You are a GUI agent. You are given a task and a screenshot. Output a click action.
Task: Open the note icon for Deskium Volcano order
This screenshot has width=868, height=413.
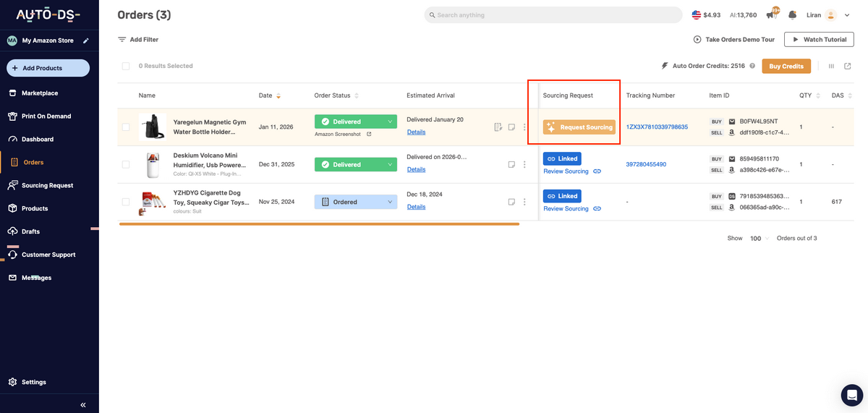pos(511,164)
